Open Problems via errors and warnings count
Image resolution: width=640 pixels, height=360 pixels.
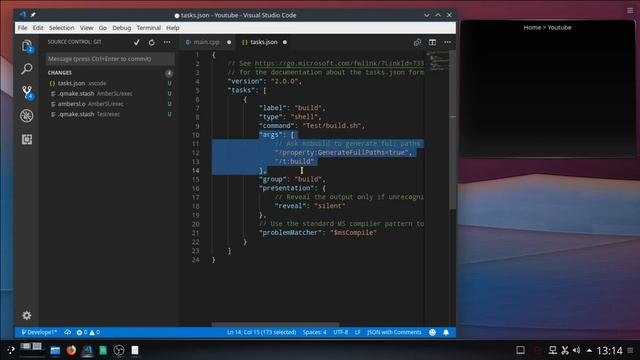(x=88, y=332)
